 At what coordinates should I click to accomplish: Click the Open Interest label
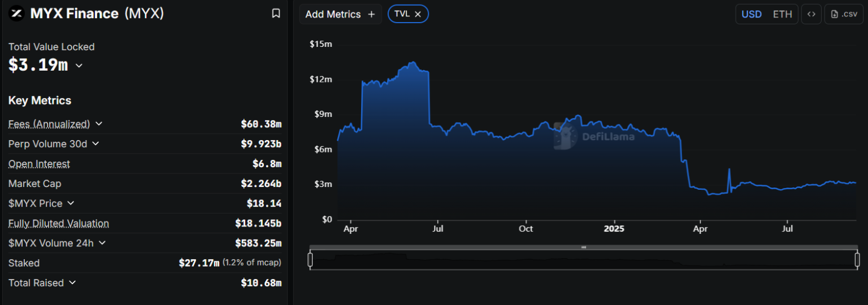tap(39, 164)
